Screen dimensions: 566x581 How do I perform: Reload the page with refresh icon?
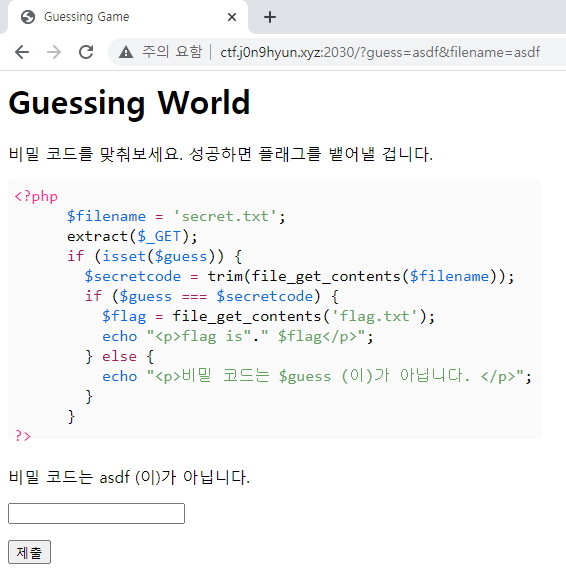click(x=86, y=52)
